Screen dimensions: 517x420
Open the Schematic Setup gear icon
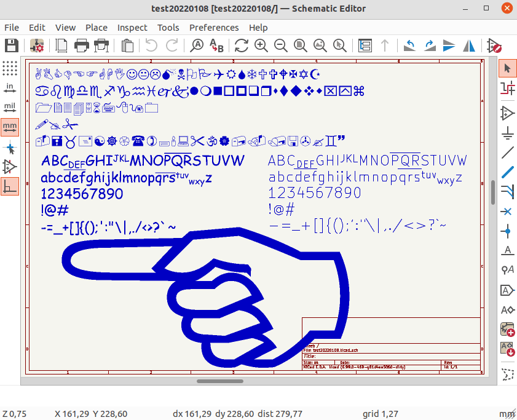37,46
